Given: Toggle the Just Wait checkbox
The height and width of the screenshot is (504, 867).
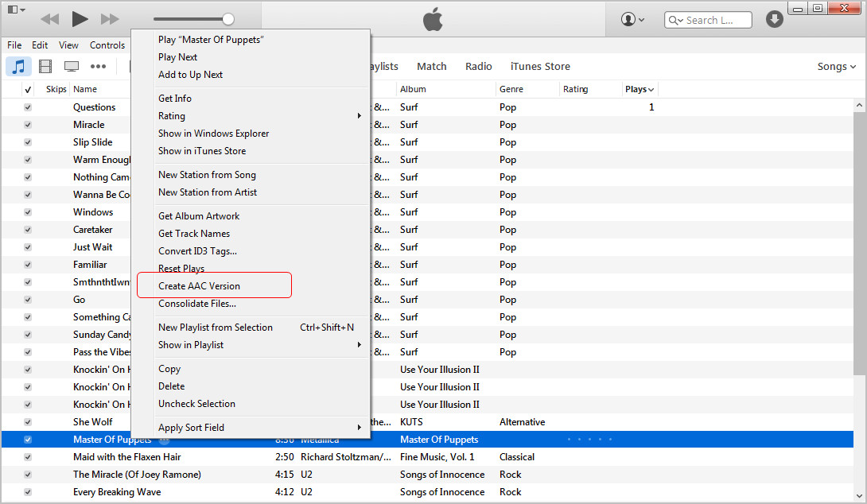Looking at the screenshot, I should [x=28, y=247].
